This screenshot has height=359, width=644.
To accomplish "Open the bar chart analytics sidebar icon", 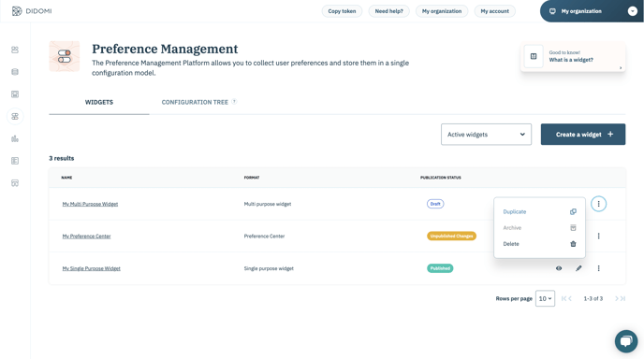I will coord(15,138).
